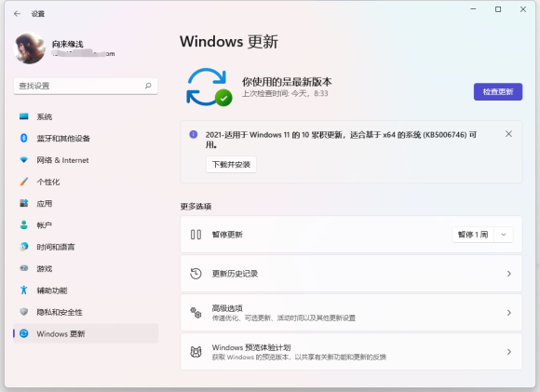Click the pause icon beside 暂停更新

click(x=196, y=235)
